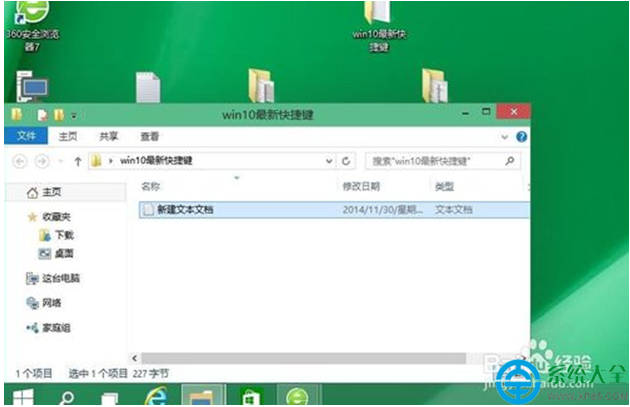This screenshot has width=630, height=407.
Task: Open This PC desktop icon
Action: click(33, 86)
